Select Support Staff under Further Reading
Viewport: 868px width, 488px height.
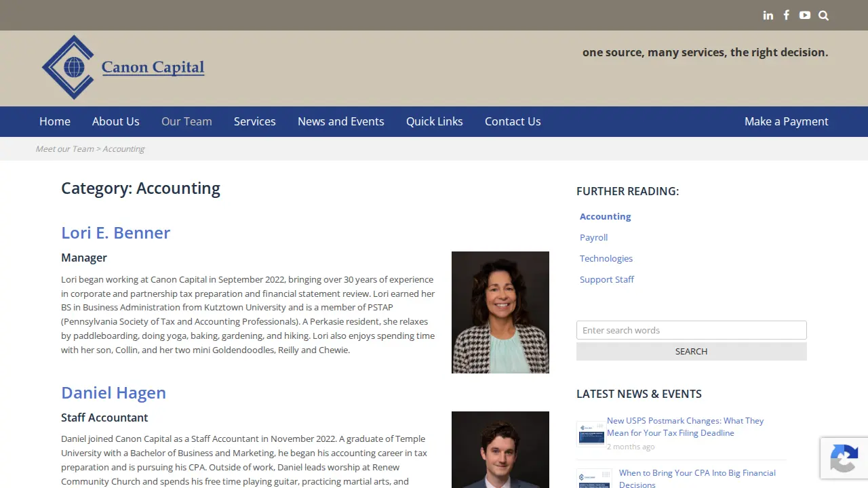pos(607,279)
